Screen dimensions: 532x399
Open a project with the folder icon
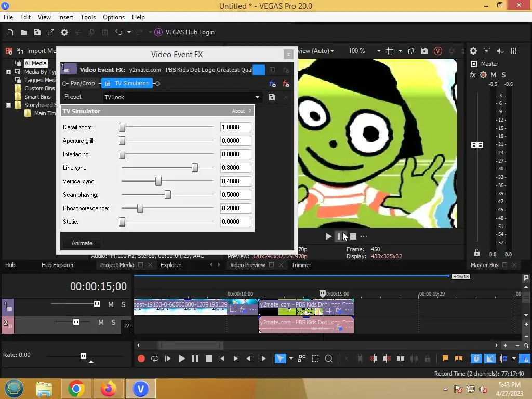coord(24,32)
